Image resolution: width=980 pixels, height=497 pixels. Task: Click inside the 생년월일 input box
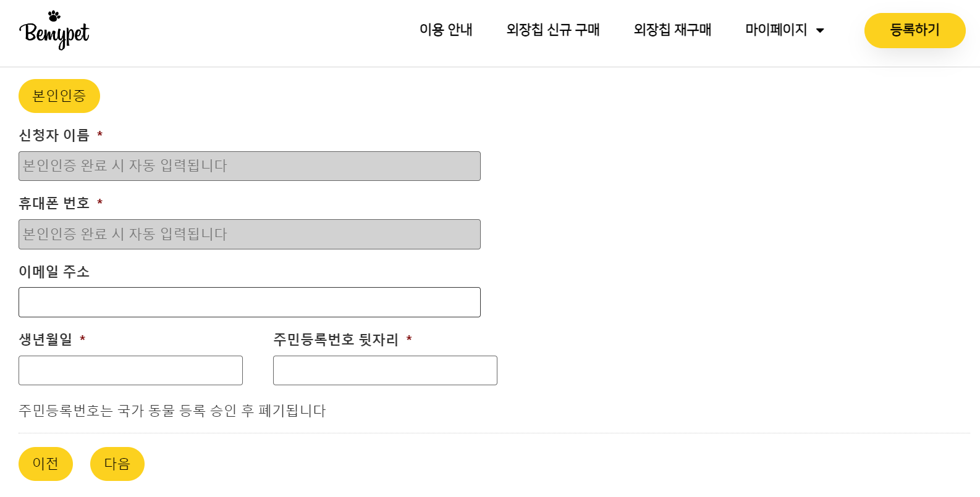point(130,370)
